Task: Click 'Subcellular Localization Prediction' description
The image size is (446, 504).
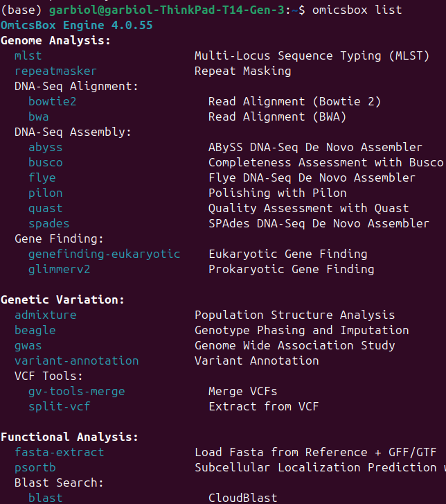Action: click(315, 468)
